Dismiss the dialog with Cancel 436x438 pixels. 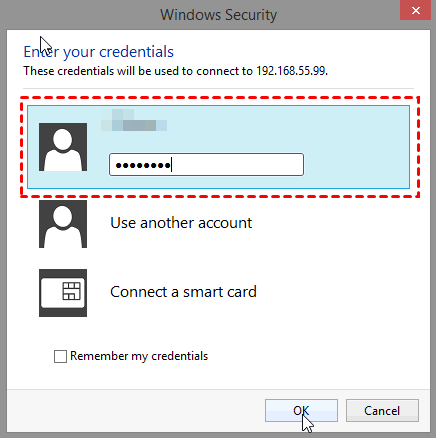(382, 411)
